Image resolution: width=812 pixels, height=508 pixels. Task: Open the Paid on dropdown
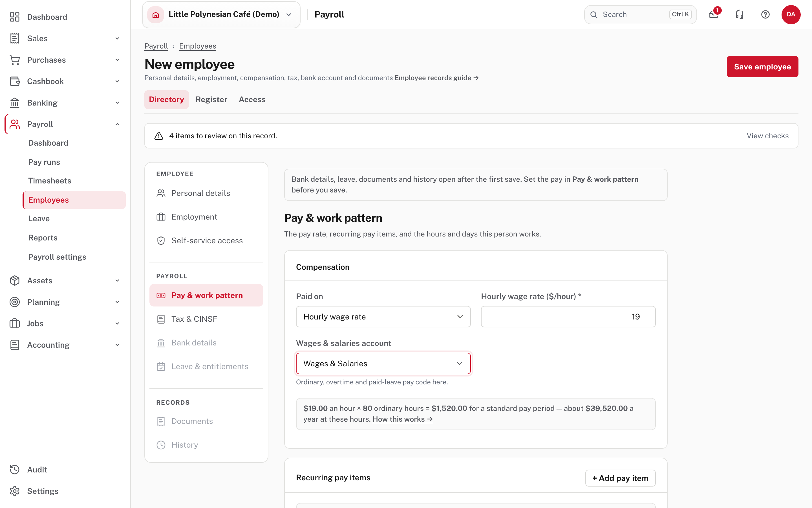coord(383,316)
